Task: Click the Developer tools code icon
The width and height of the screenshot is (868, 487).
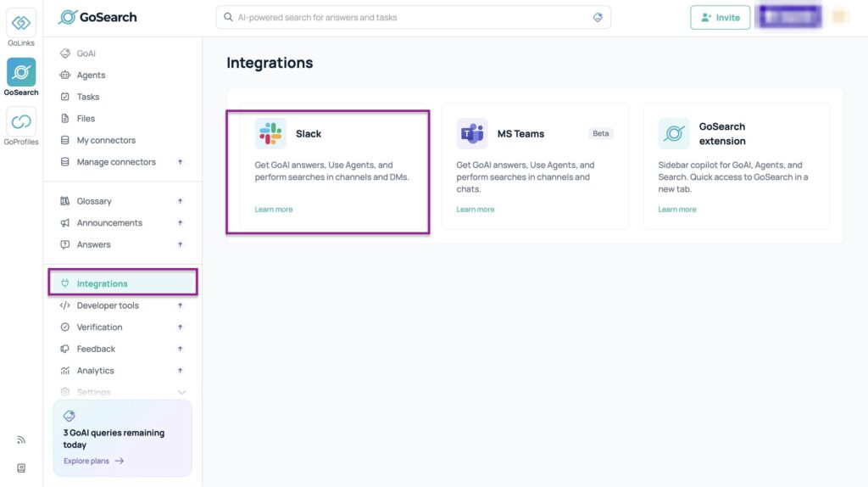Action: click(x=64, y=305)
